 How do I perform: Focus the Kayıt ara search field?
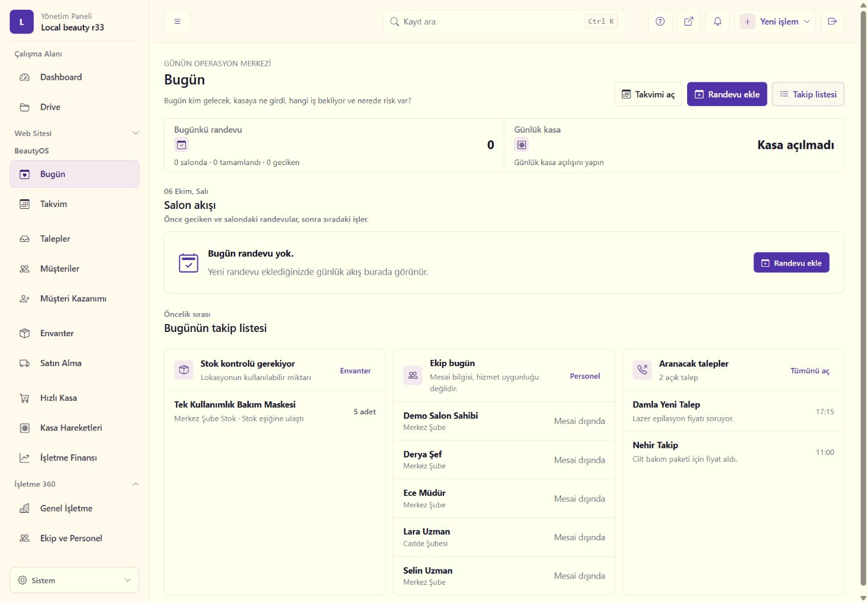pyautogui.click(x=504, y=21)
